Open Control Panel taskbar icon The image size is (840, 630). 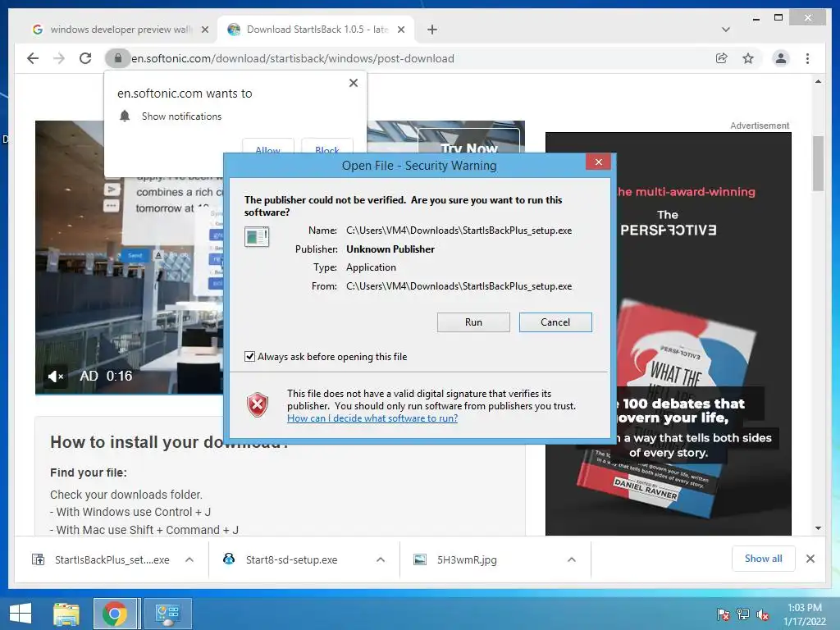tap(167, 614)
